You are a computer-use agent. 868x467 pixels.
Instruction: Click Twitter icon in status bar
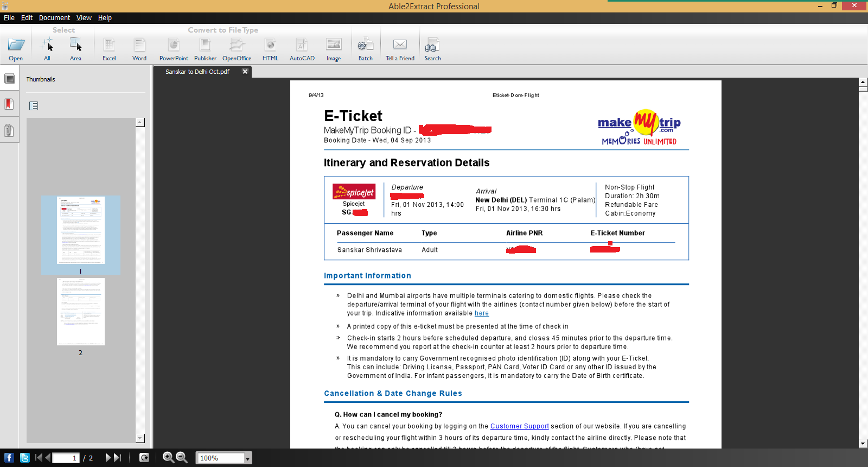pos(25,458)
